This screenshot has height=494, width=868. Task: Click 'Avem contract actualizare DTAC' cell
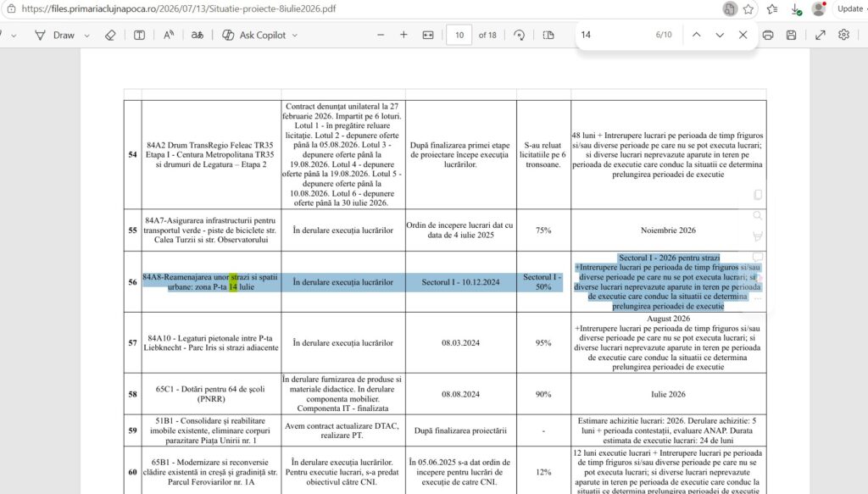342,430
